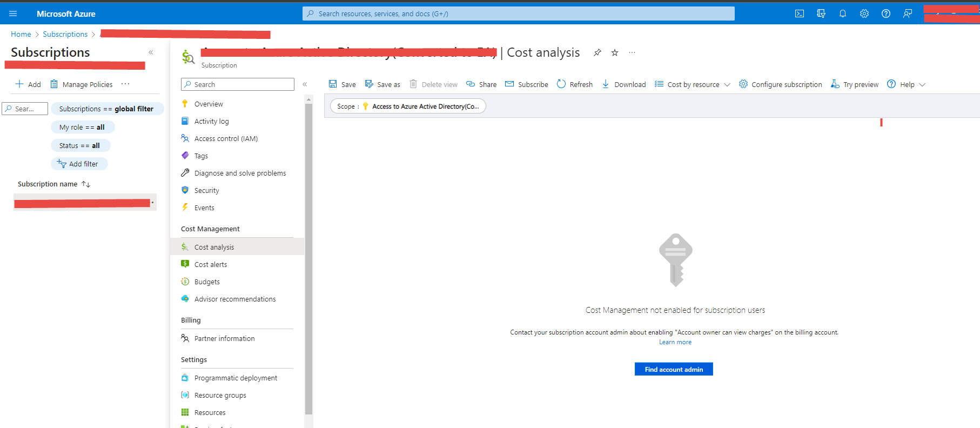Viewport: 980px width, 428px height.
Task: Refresh the cost analysis view
Action: (575, 84)
